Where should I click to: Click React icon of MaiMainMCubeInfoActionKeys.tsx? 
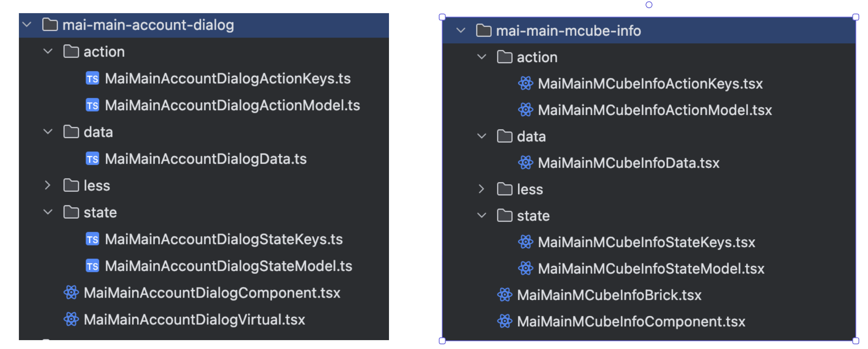click(x=526, y=84)
